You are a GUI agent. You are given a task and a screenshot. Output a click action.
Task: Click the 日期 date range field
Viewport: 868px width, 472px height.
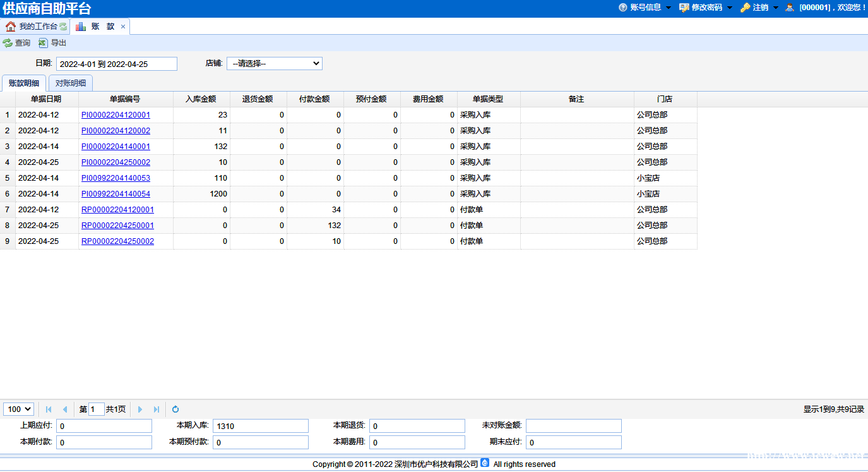coord(117,64)
